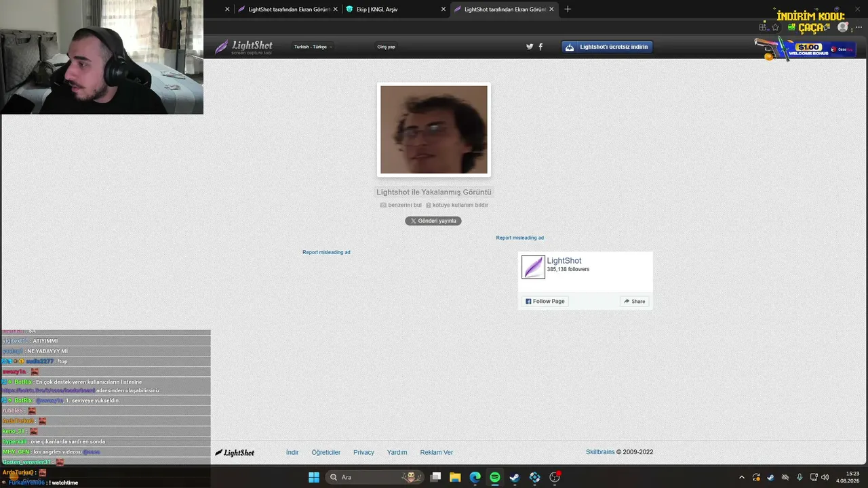This screenshot has height=488, width=868.
Task: Launch File Explorer from the taskbar
Action: point(455,477)
